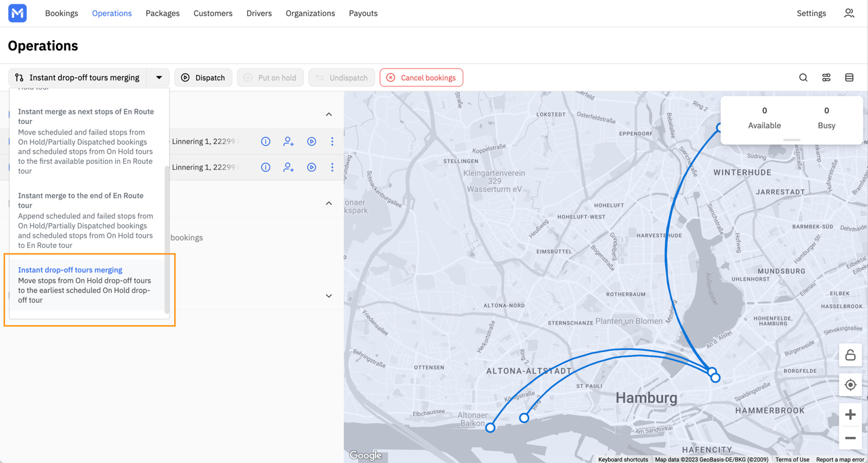Image resolution: width=868 pixels, height=463 pixels.
Task: Click Cancel bookings button
Action: click(x=421, y=77)
